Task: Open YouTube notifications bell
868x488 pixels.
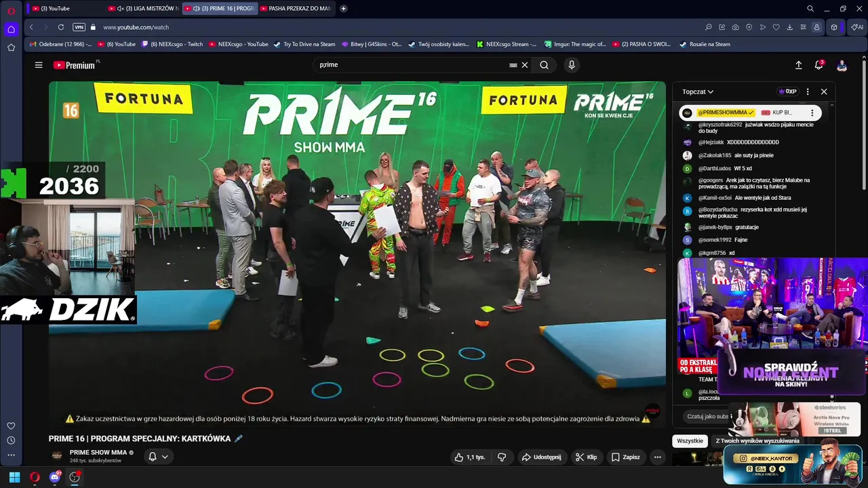Action: click(819, 65)
